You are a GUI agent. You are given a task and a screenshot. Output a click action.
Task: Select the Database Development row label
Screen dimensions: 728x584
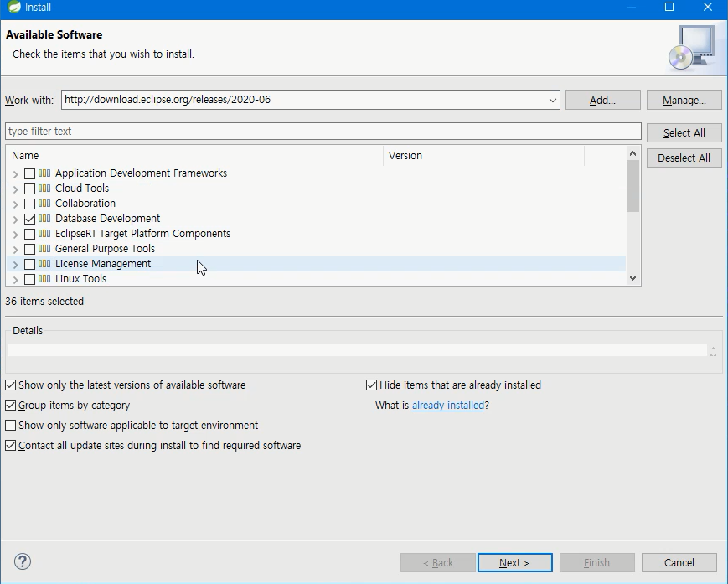coord(107,218)
